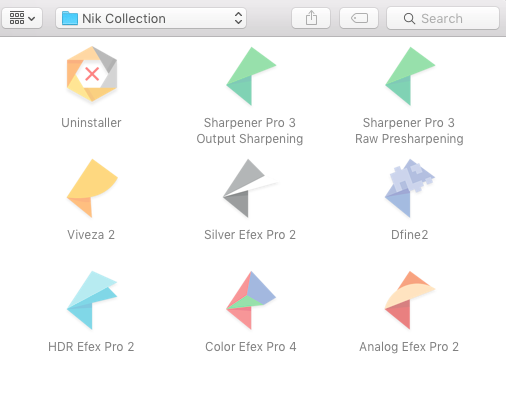
Task: Click the Output Sharpening label text
Action: point(250,139)
